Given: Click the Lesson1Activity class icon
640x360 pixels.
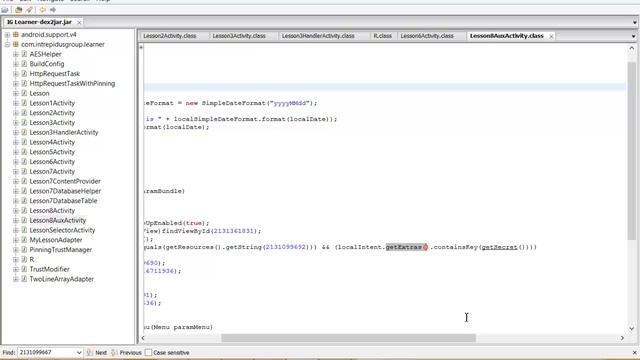Looking at the screenshot, I should point(24,103).
